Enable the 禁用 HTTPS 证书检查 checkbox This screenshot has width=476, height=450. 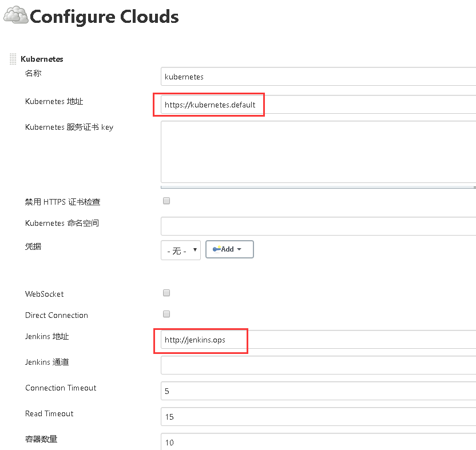pyautogui.click(x=166, y=200)
